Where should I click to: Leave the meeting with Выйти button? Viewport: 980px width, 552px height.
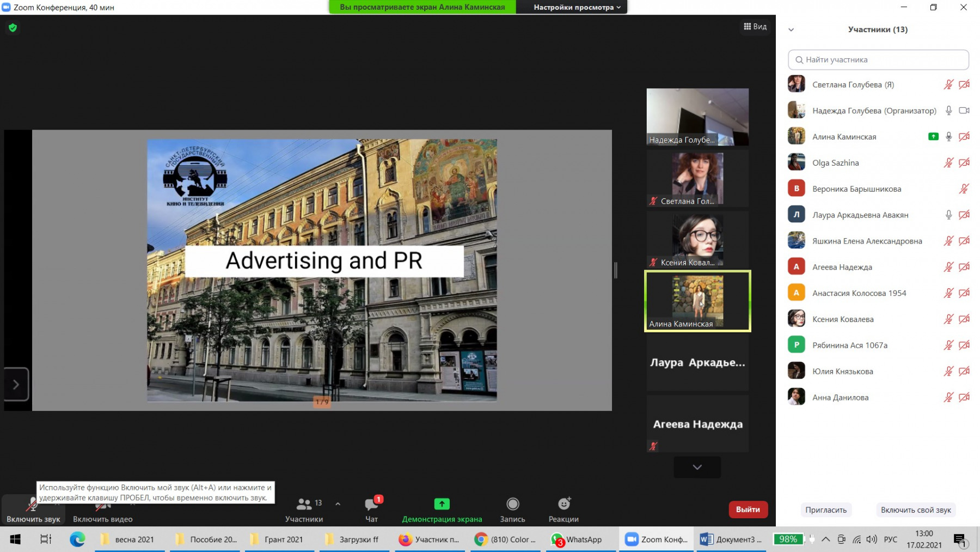[748, 509]
